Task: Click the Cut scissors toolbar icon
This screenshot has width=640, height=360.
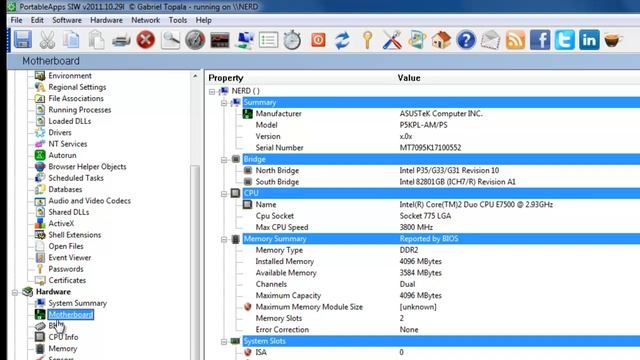Action: tap(47, 40)
